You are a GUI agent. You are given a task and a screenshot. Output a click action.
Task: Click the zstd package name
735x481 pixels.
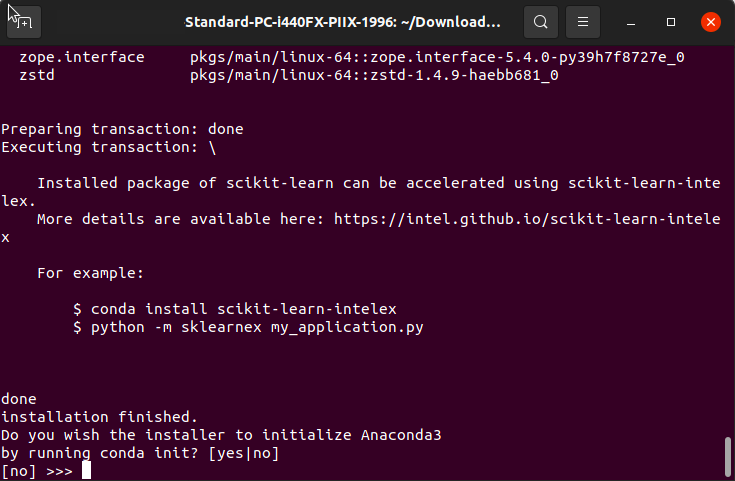37,75
